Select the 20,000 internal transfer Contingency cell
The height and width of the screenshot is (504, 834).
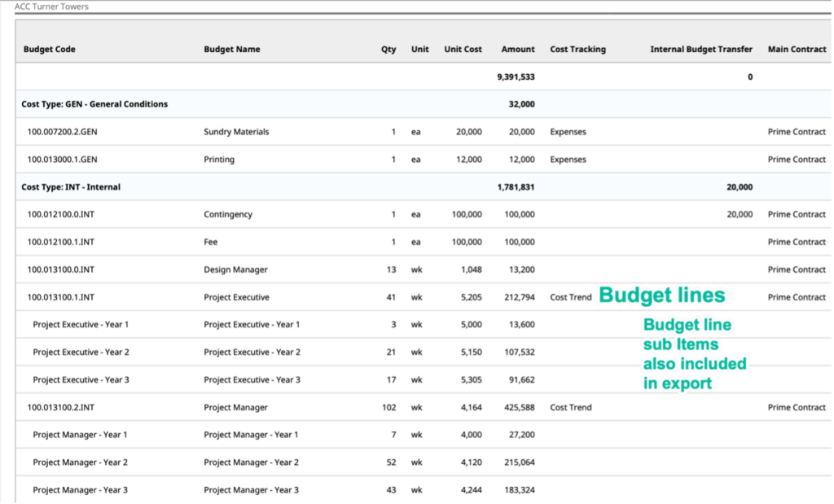[740, 214]
